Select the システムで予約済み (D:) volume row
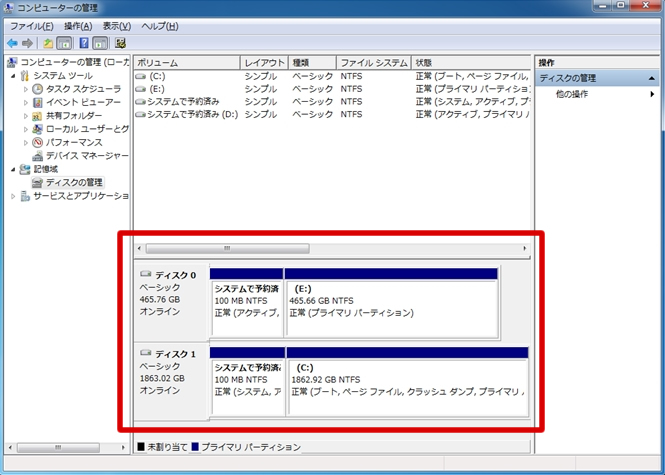 click(332, 115)
